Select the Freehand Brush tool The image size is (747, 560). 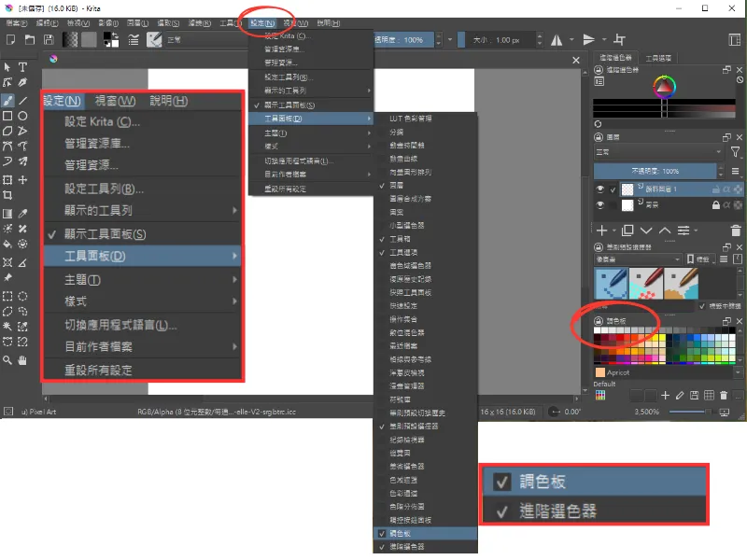[7, 101]
